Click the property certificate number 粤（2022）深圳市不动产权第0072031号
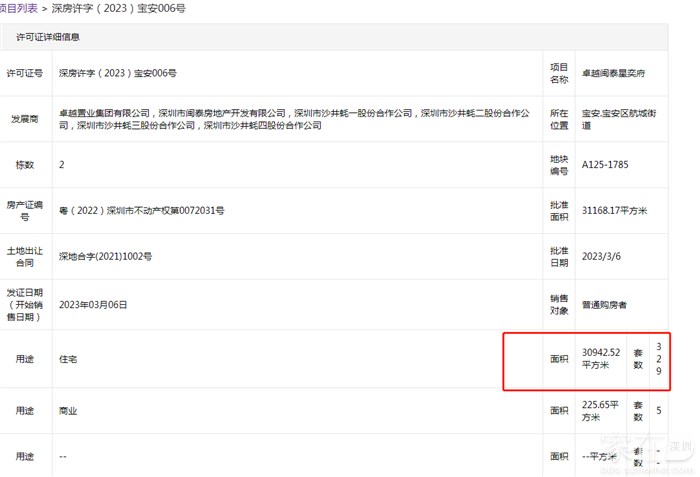The width and height of the screenshot is (700, 477). point(143,211)
